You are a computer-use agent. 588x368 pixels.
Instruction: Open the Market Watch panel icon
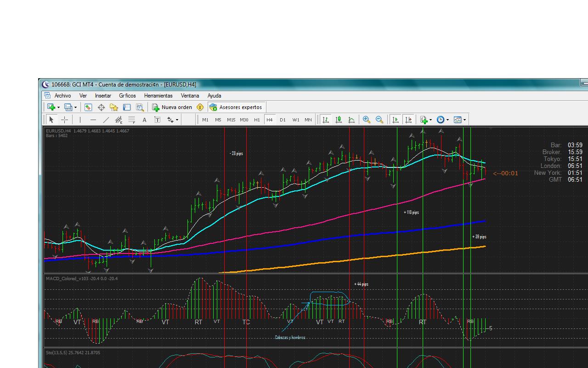pos(88,107)
